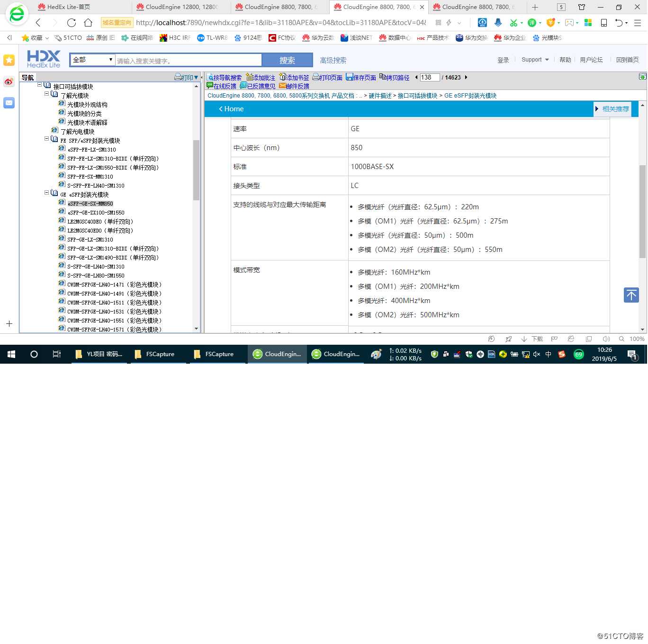Select CWDM-SFPGE-LH40-1471 tree item

point(114,285)
